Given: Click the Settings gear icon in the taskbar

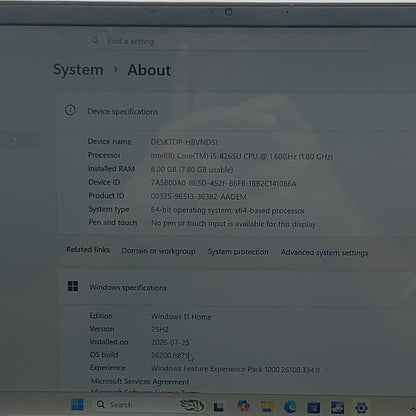Looking at the screenshot, I should click(x=361, y=408).
